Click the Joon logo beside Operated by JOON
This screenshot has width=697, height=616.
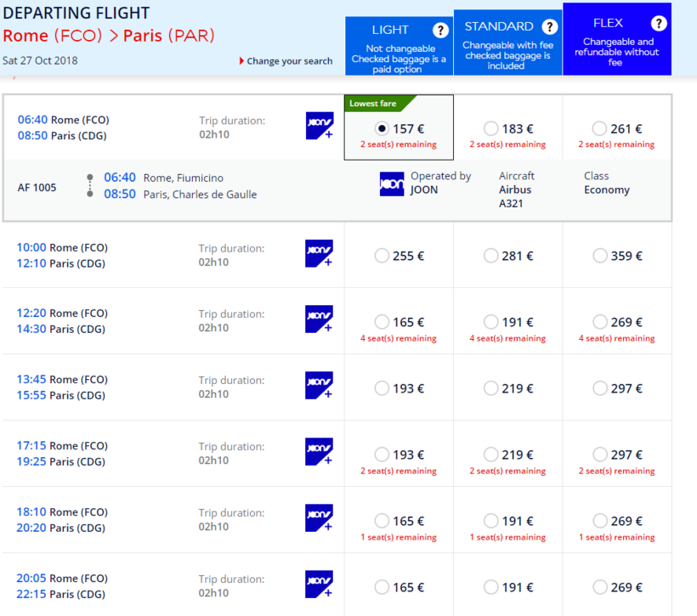pyautogui.click(x=392, y=184)
